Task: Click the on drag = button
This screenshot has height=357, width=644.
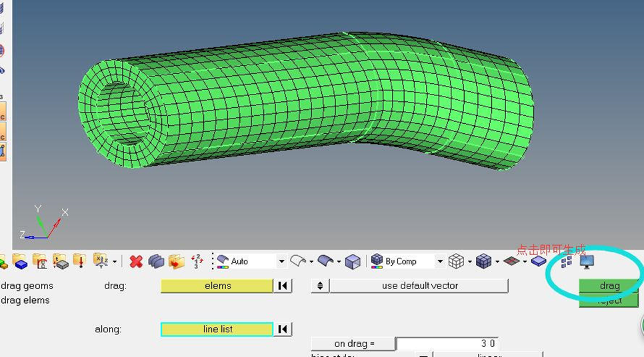Action: point(353,344)
